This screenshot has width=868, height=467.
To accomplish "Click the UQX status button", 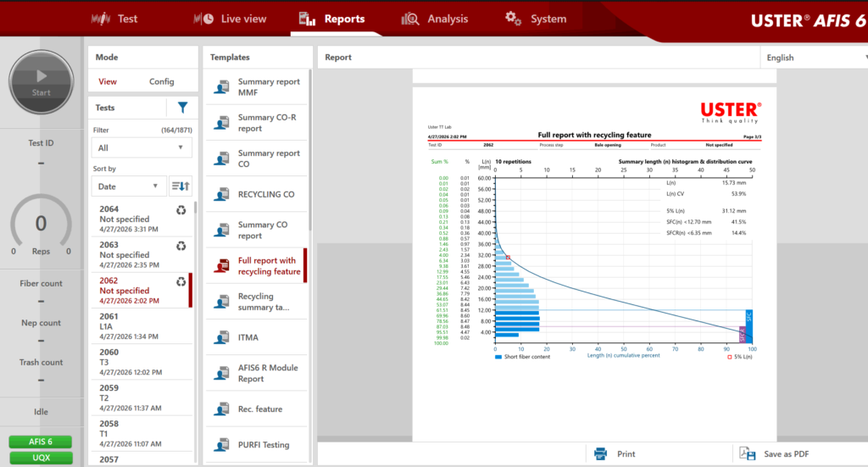I will (x=41, y=458).
